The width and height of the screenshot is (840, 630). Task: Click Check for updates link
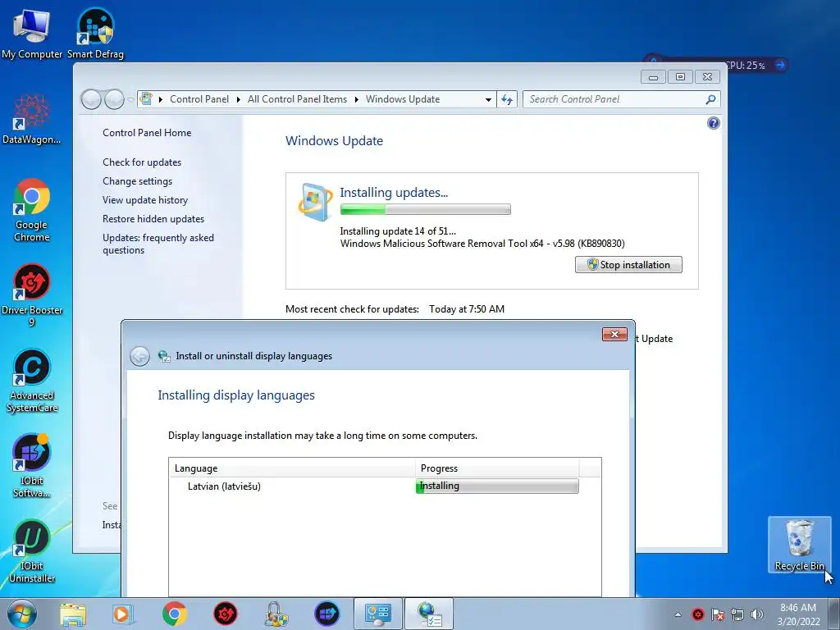[142, 162]
